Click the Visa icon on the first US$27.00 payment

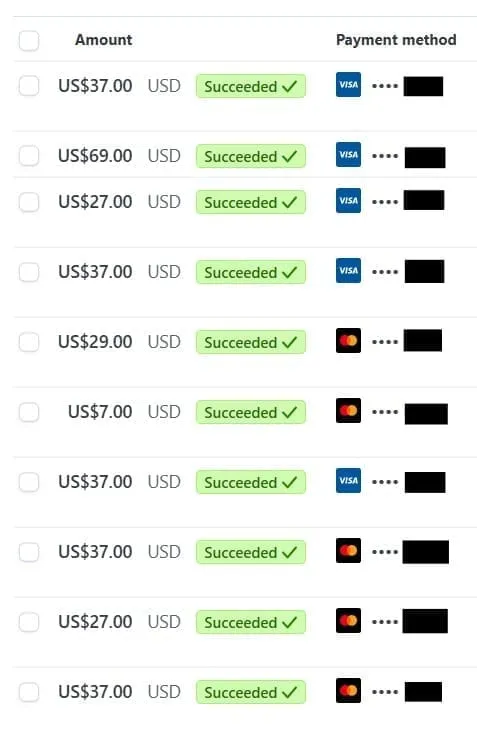click(348, 201)
